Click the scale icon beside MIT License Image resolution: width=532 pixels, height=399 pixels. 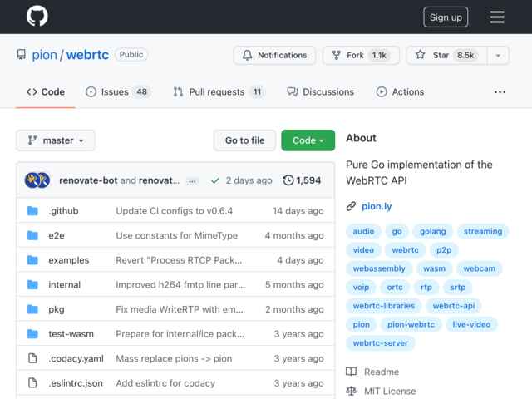point(351,391)
